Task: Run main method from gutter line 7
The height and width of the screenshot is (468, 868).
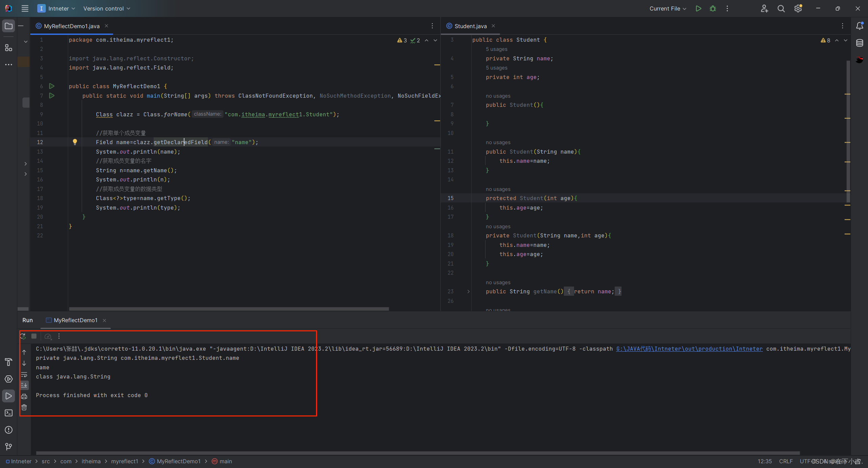Action: (52, 96)
